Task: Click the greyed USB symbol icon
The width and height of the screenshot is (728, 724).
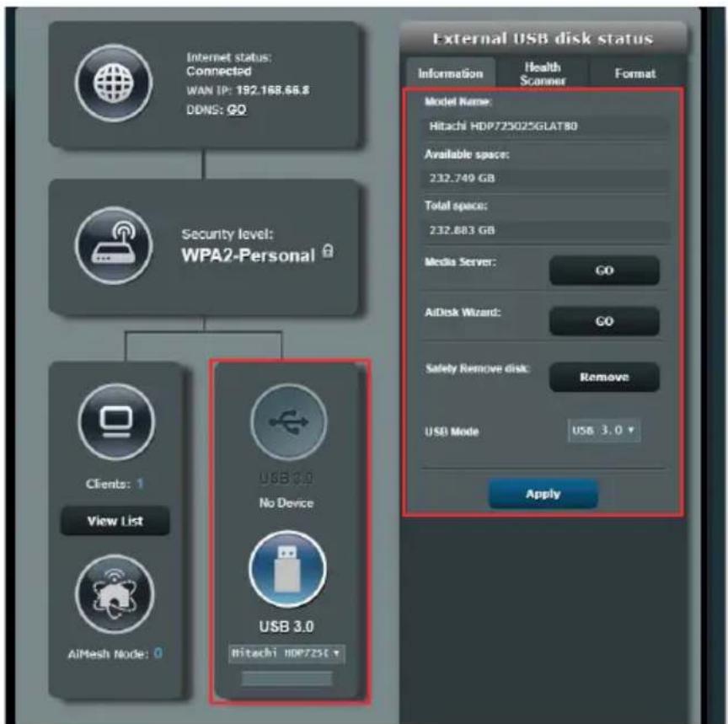Action: [x=288, y=421]
